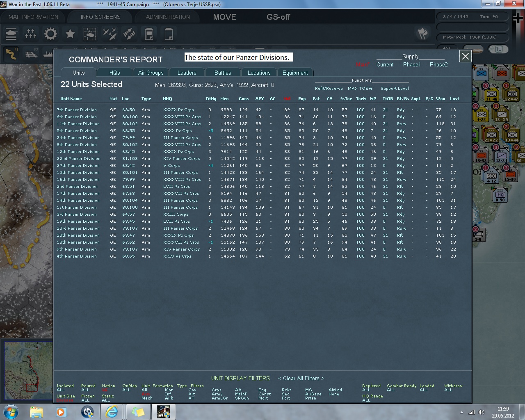Switch to the Locations tab
The height and width of the screenshot is (420, 525).
point(259,73)
